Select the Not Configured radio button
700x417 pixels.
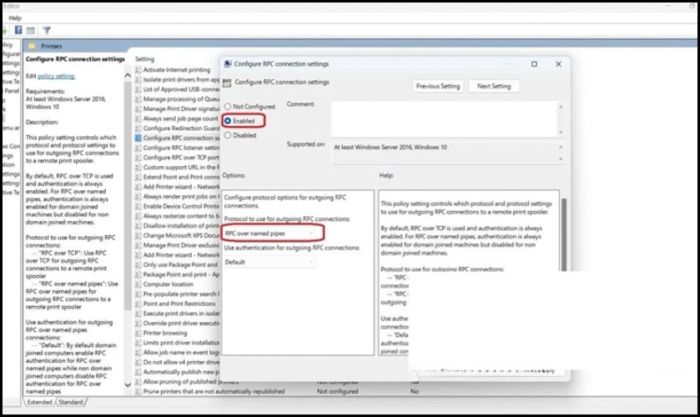(228, 106)
